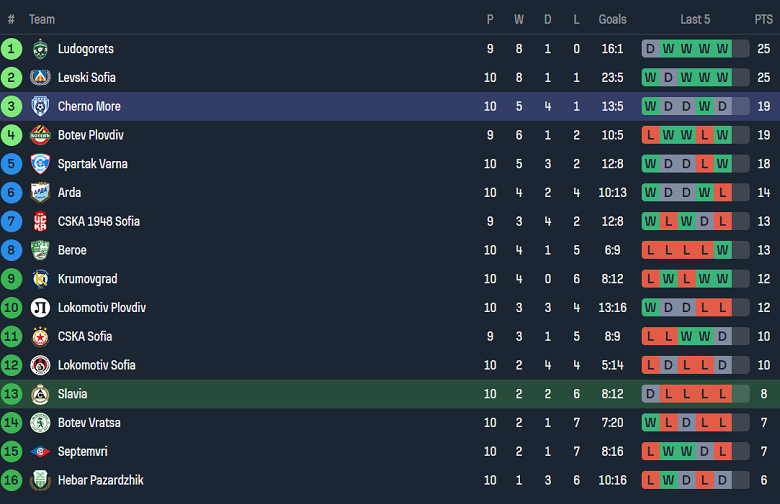Viewport: 780px width, 504px height.
Task: Open the Hebar Pazardzhik team crest
Action: point(40,481)
